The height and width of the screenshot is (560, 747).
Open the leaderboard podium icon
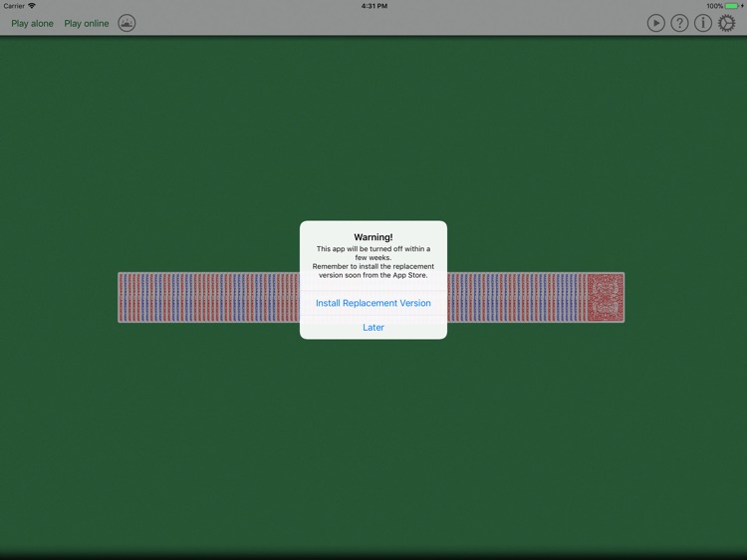pos(126,23)
